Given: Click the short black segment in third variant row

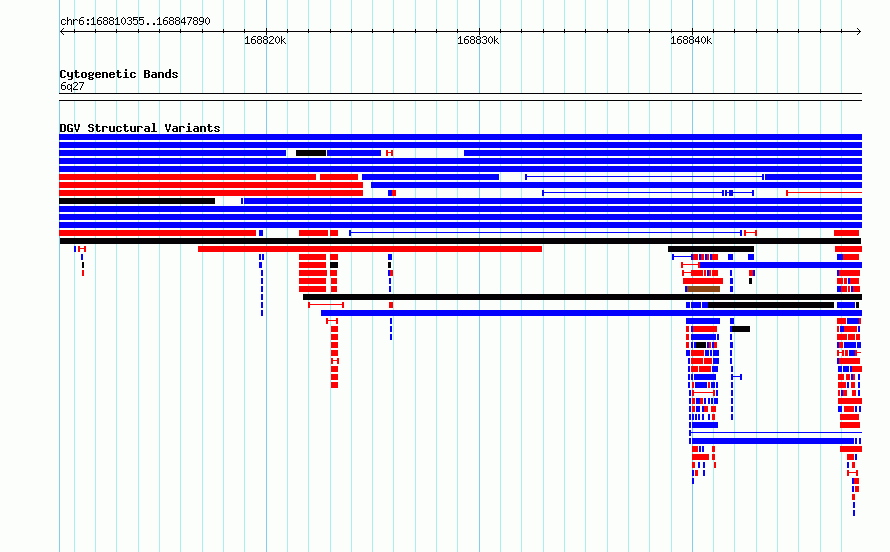Looking at the screenshot, I should [311, 153].
